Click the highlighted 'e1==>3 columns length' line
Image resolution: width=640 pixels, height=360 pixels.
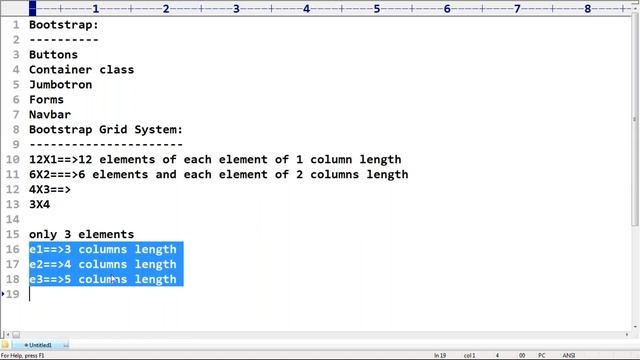pyautogui.click(x=103, y=249)
